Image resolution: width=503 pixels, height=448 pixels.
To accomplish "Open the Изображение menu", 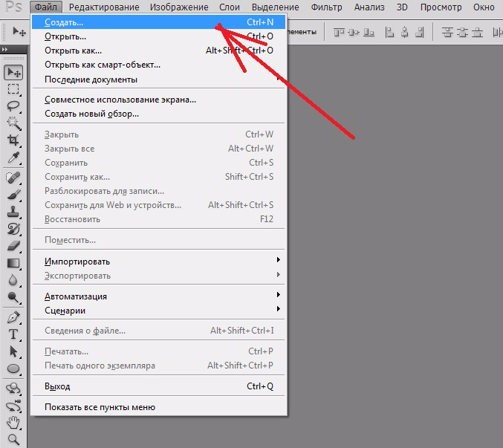I will click(x=179, y=7).
